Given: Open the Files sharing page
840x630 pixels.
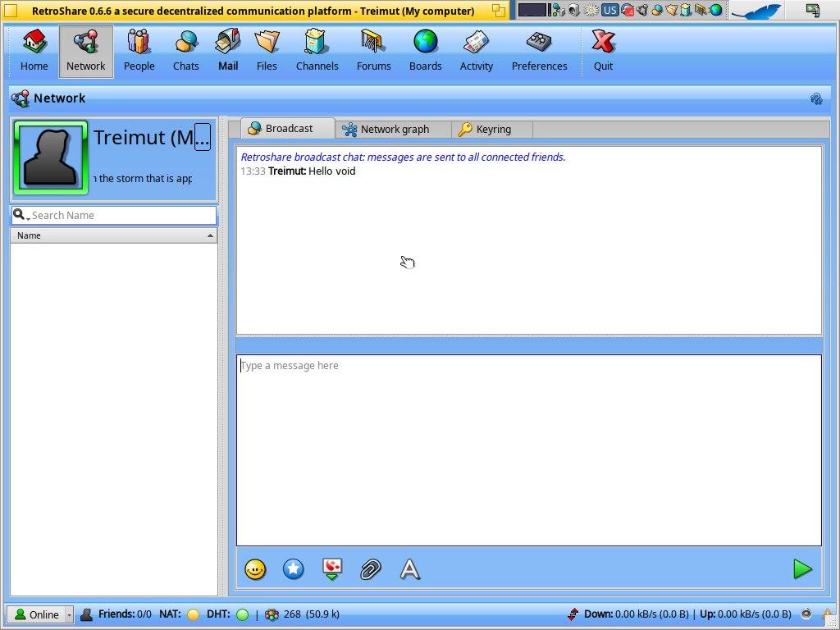Looking at the screenshot, I should [x=267, y=51].
